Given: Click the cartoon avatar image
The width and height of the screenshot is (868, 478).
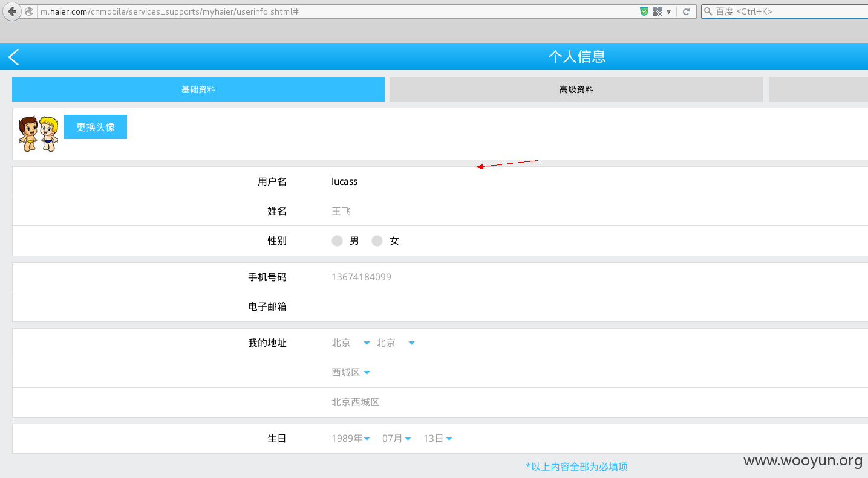Looking at the screenshot, I should tap(38, 134).
